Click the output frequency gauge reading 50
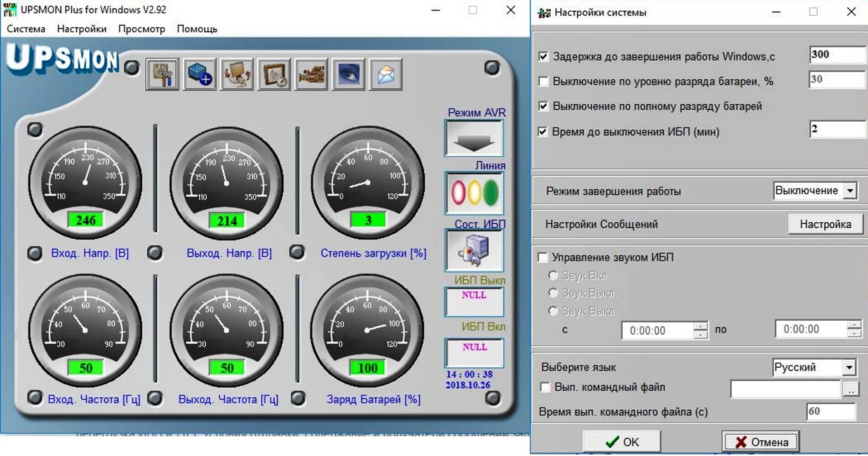This screenshot has height=456, width=868. click(x=227, y=330)
